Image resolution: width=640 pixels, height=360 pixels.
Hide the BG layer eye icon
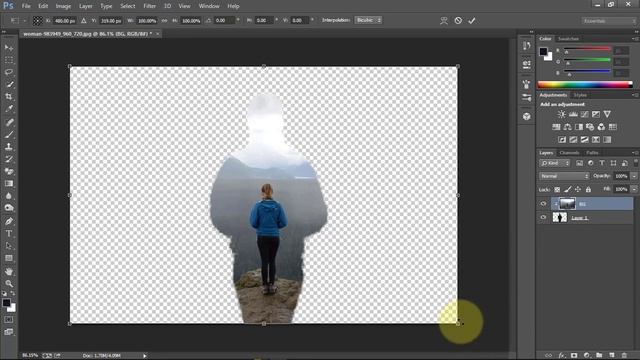[543, 204]
